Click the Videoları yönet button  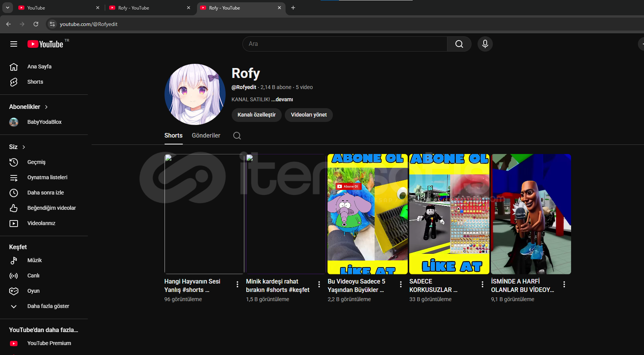point(308,115)
